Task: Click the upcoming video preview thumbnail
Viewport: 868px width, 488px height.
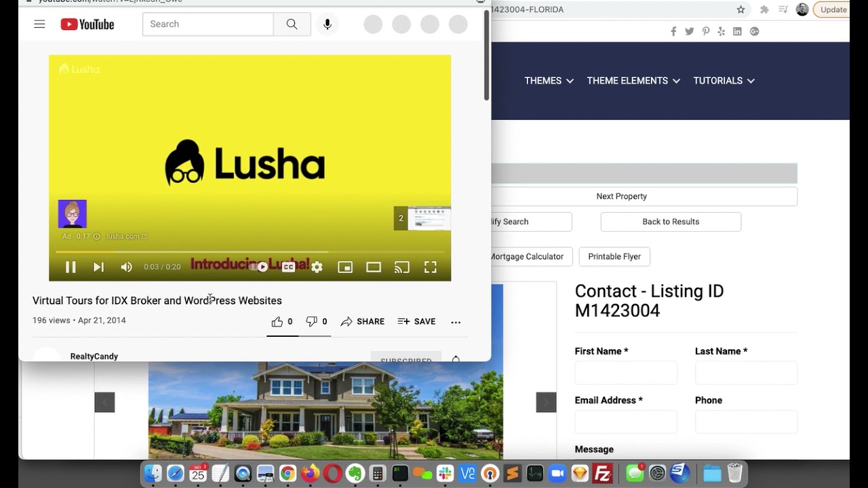Action: pos(422,218)
